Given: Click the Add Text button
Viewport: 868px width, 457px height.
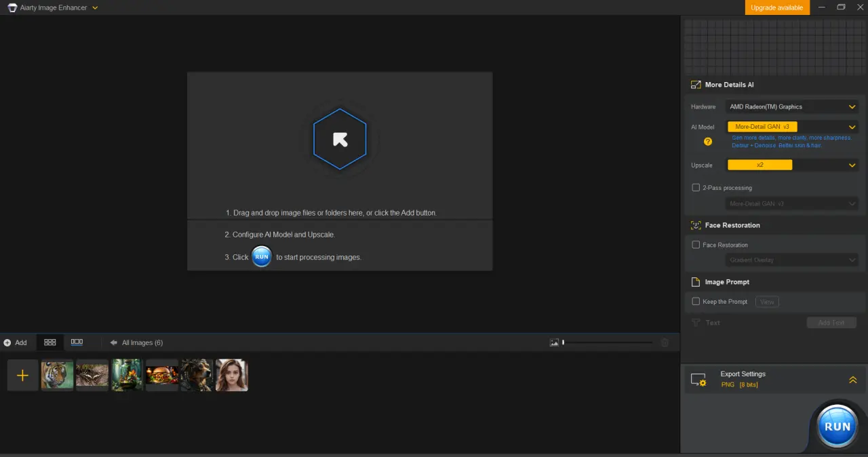Looking at the screenshot, I should coord(831,323).
